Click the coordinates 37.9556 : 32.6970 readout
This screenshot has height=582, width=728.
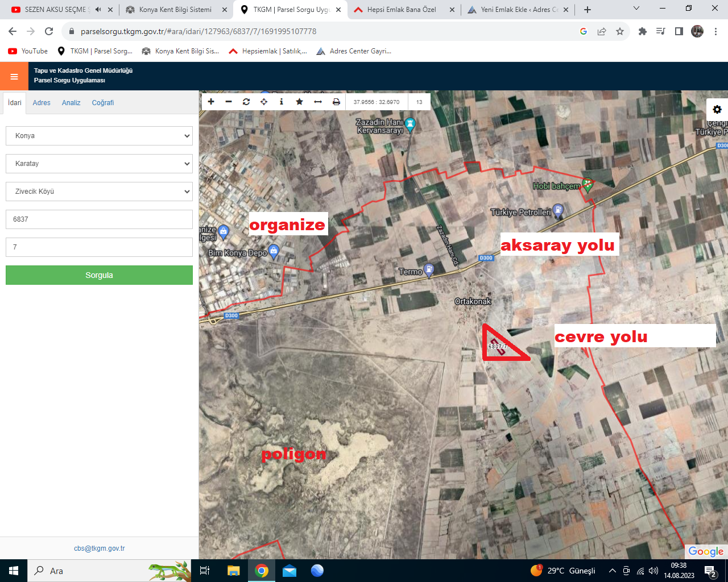click(377, 102)
